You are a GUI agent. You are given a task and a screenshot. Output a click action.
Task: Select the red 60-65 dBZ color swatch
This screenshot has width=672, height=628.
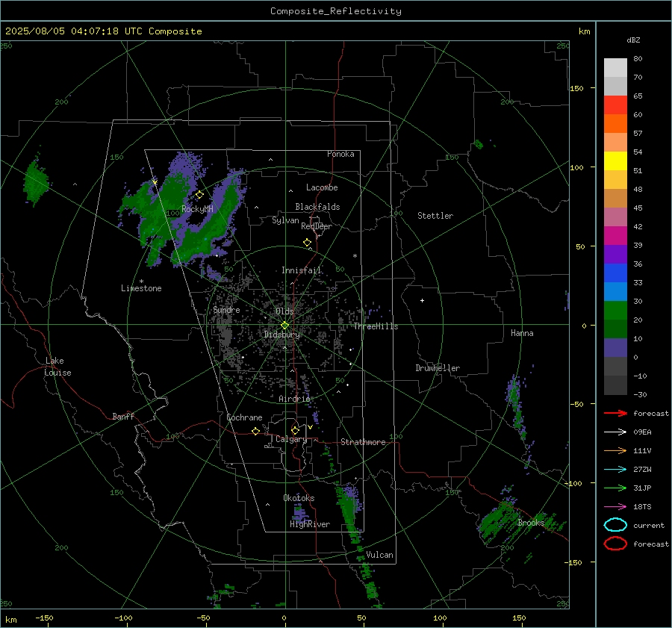615,105
